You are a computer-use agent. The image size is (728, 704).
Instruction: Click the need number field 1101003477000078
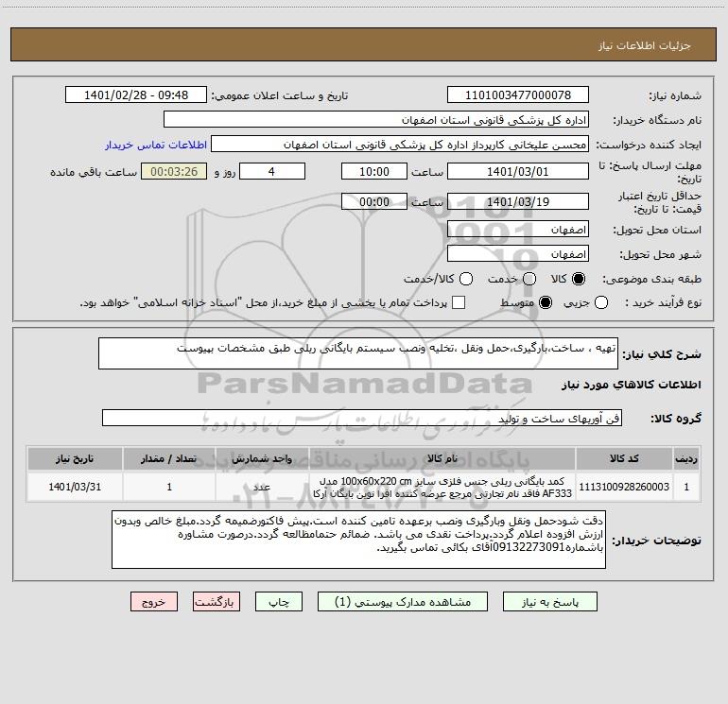(x=518, y=94)
